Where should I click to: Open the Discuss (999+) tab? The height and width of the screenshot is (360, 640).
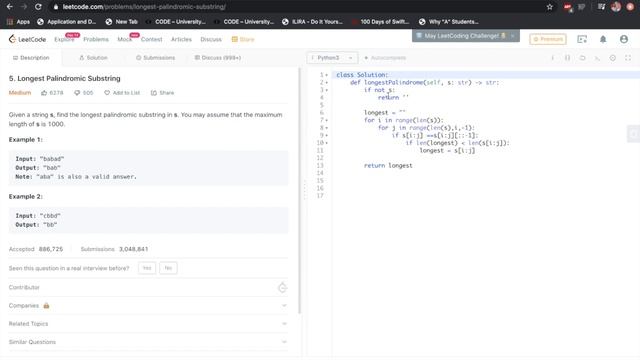tap(218, 58)
